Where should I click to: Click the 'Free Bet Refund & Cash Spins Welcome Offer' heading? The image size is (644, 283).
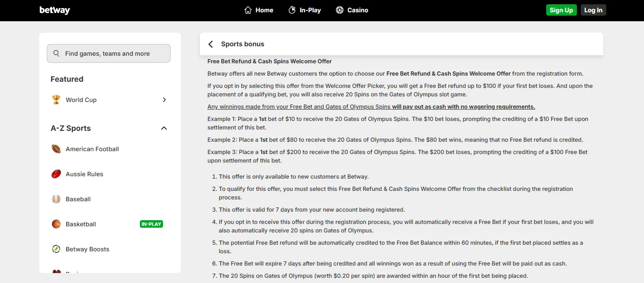click(x=270, y=61)
